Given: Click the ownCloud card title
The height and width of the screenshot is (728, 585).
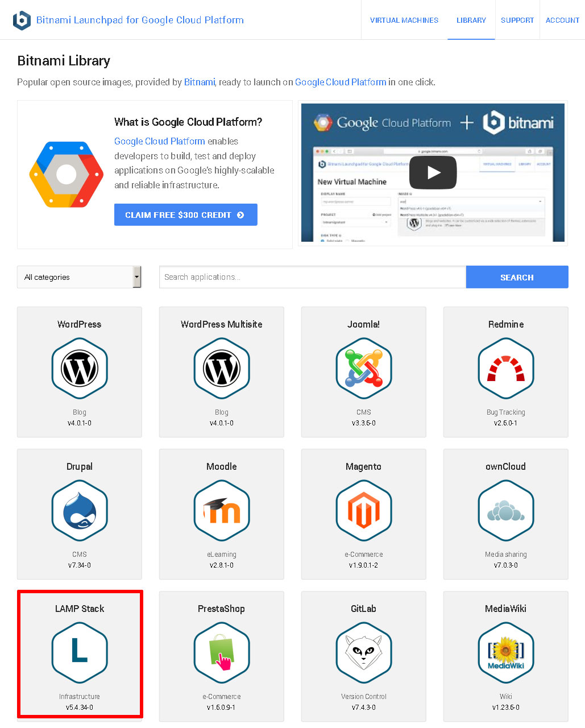Looking at the screenshot, I should click(x=506, y=466).
